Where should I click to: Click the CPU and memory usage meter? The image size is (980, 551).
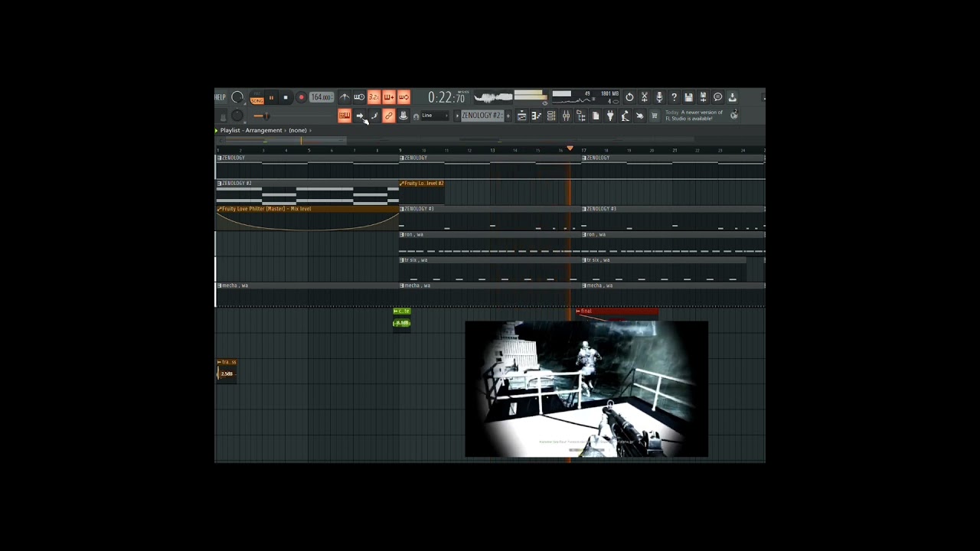point(586,97)
